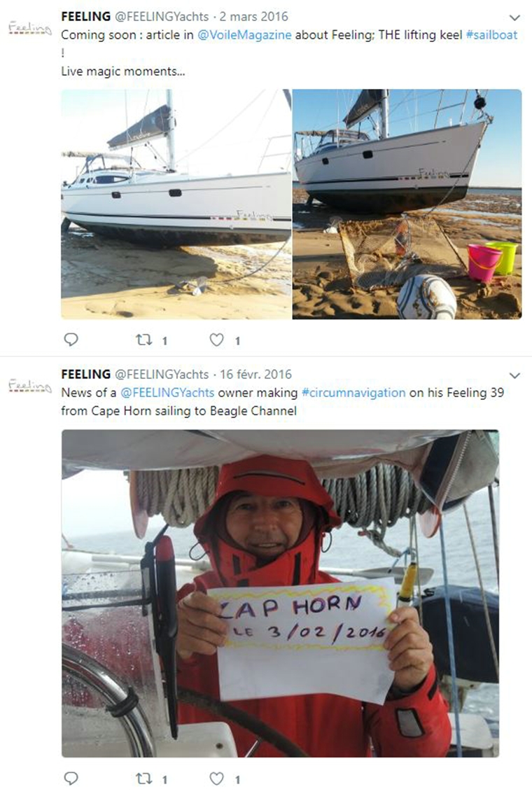
Task: Open the Cap Horn sign photo
Action: click(x=280, y=593)
